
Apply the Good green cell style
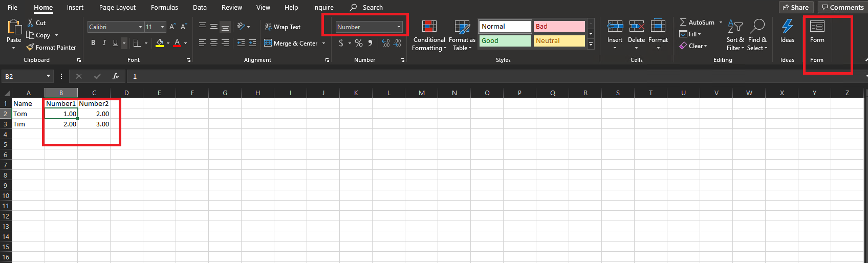pos(505,41)
